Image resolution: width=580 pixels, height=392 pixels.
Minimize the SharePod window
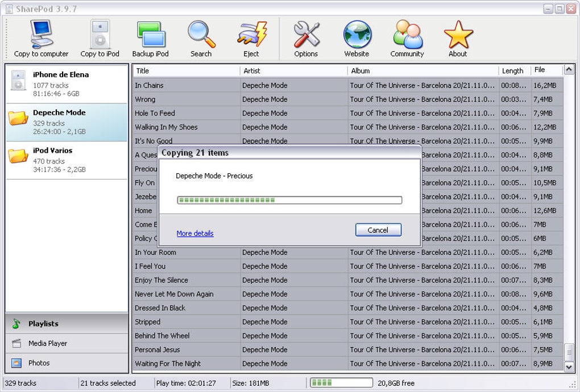(549, 9)
